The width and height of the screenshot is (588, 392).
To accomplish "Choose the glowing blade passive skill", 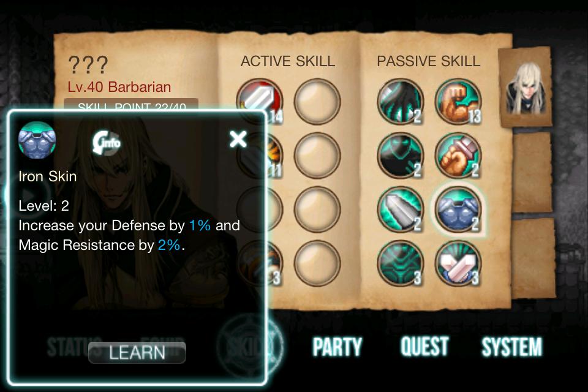I will tap(400, 209).
